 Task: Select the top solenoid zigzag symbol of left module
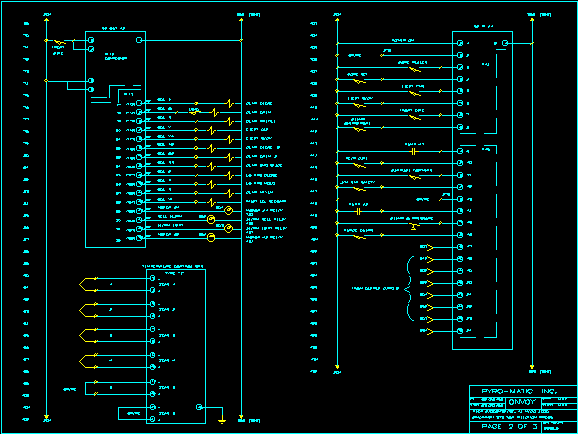tap(230, 104)
